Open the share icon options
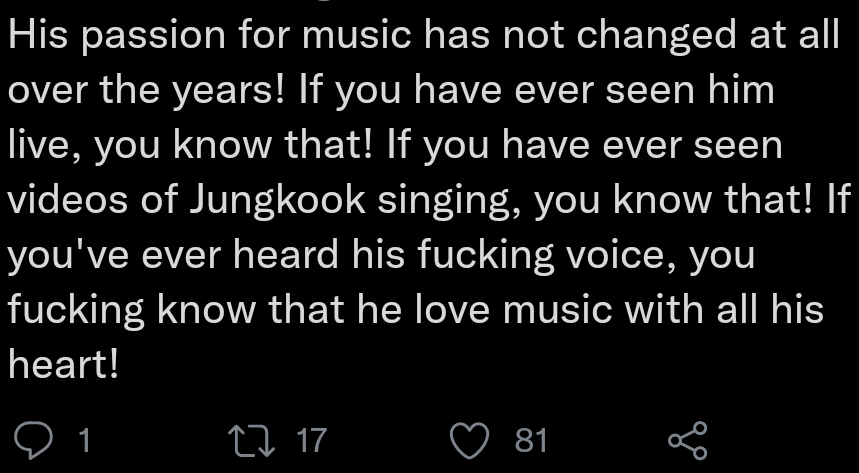Viewport: 859px width, 473px height. 687,439
